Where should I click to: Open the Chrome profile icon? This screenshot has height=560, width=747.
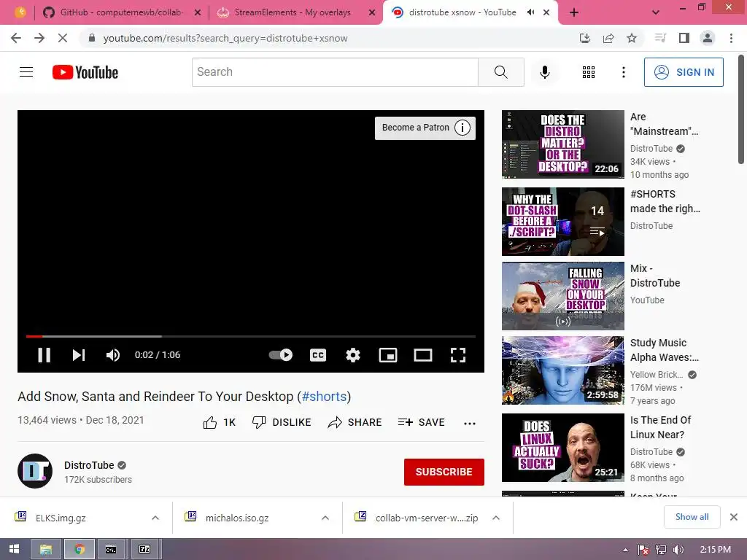708,38
